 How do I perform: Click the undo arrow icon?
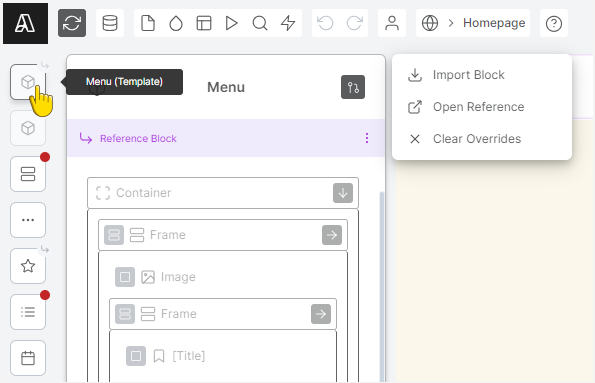click(x=325, y=23)
